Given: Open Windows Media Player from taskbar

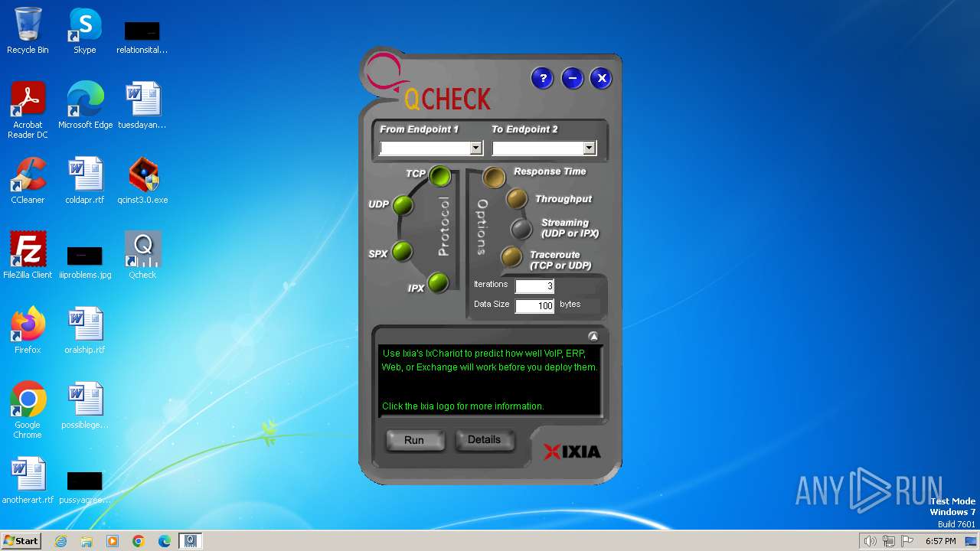Looking at the screenshot, I should tap(113, 541).
